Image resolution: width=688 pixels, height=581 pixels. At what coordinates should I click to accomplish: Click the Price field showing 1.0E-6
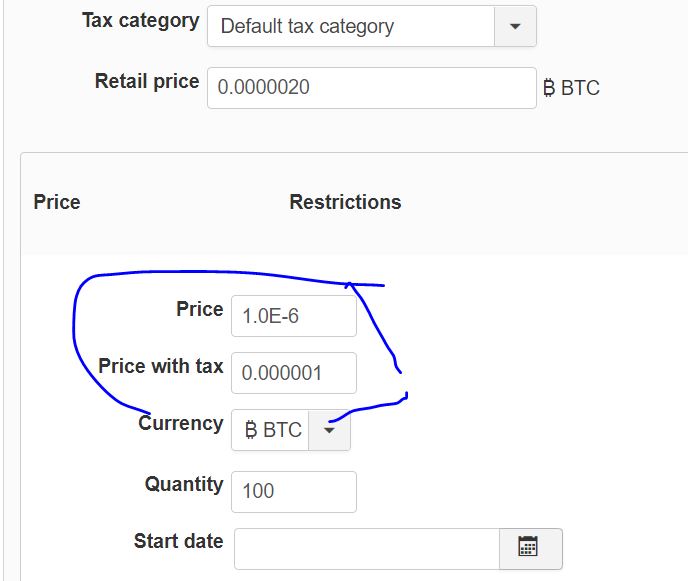(x=293, y=317)
